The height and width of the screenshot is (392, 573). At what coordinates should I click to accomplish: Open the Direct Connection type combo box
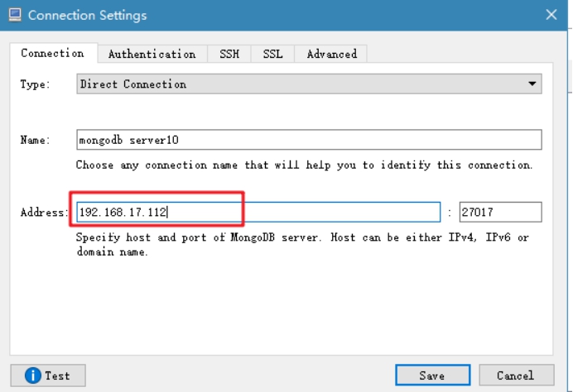(x=309, y=84)
